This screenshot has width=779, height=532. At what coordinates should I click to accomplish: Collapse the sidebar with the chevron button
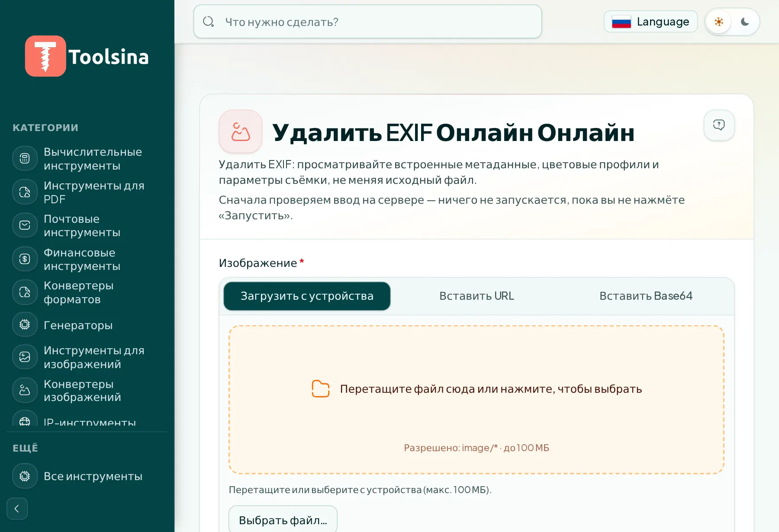tap(17, 509)
